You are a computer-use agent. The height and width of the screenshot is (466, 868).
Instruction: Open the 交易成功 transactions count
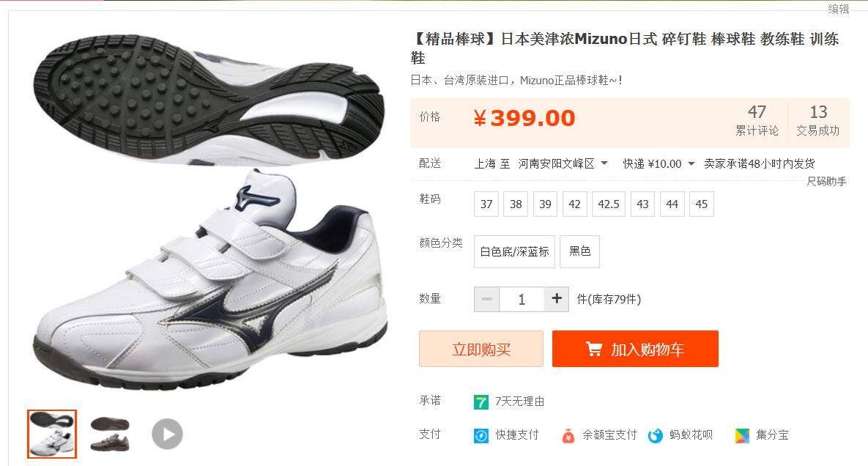[x=818, y=121]
